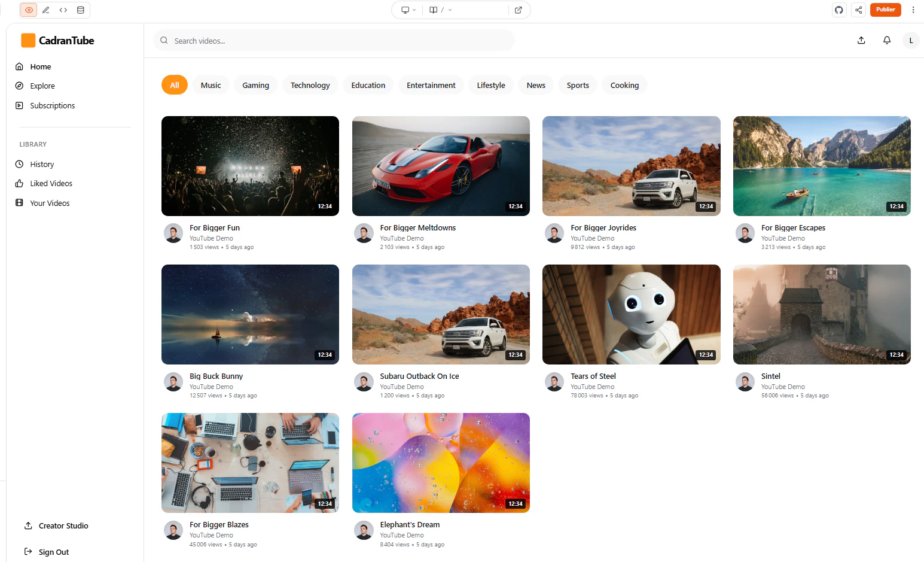Click the Big Buck Bunny video title
The image size is (924, 562).
pos(216,376)
